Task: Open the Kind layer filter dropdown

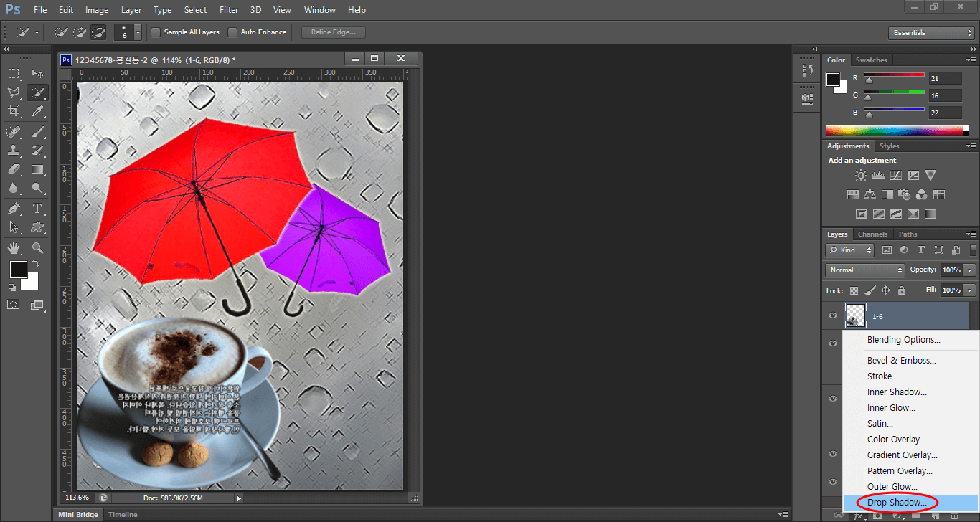Action: [850, 250]
